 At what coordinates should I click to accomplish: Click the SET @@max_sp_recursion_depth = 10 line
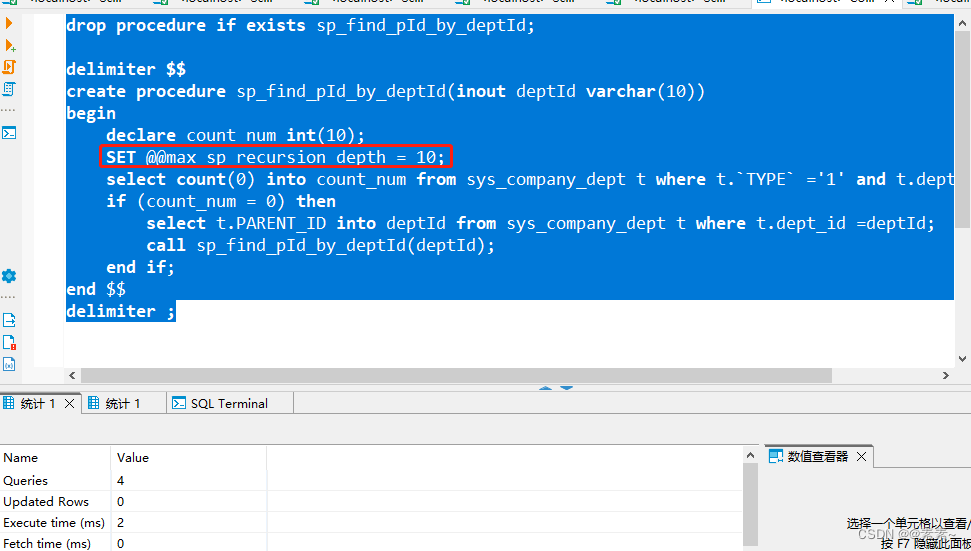tap(276, 157)
